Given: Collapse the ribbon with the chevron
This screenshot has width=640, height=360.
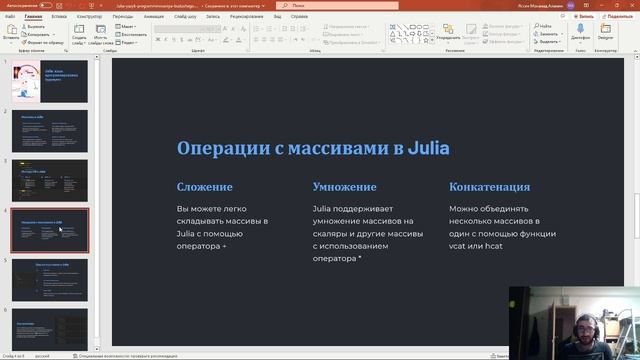Looking at the screenshot, I should [x=636, y=51].
